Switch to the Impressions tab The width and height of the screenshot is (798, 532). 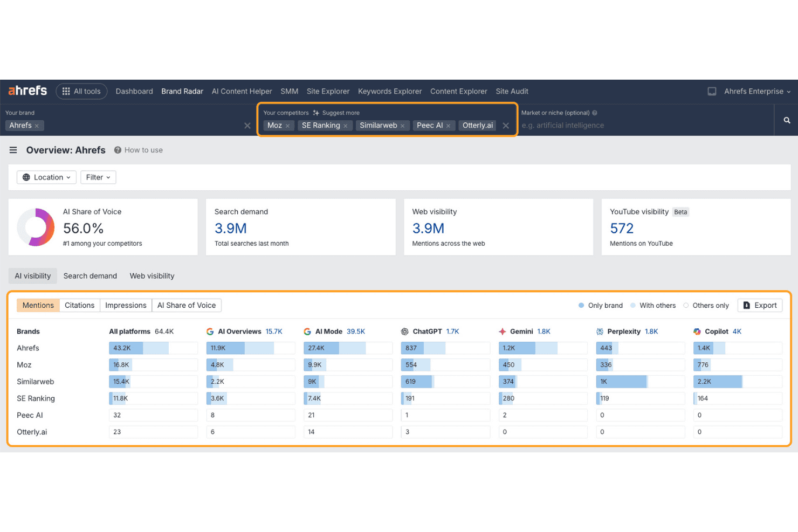pyautogui.click(x=126, y=305)
